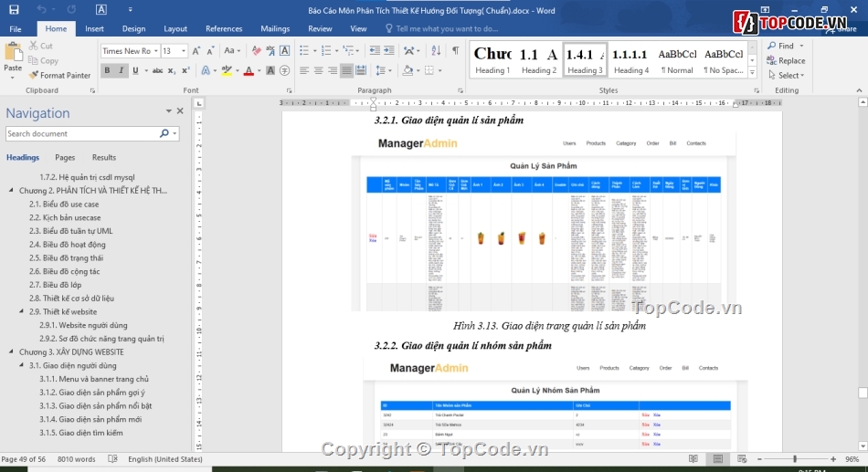
Task: Select the Format Painter tool
Action: tap(59, 75)
